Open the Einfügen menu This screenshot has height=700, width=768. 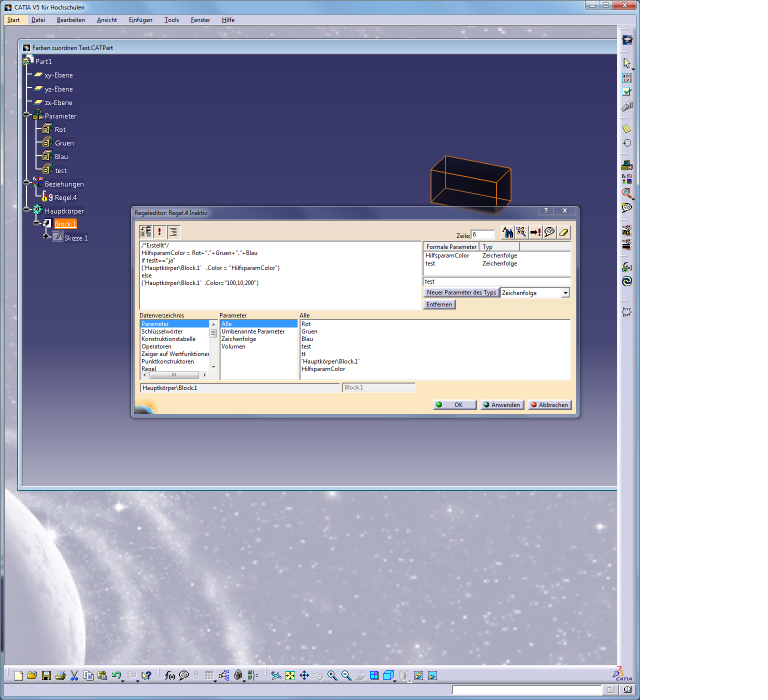point(140,20)
